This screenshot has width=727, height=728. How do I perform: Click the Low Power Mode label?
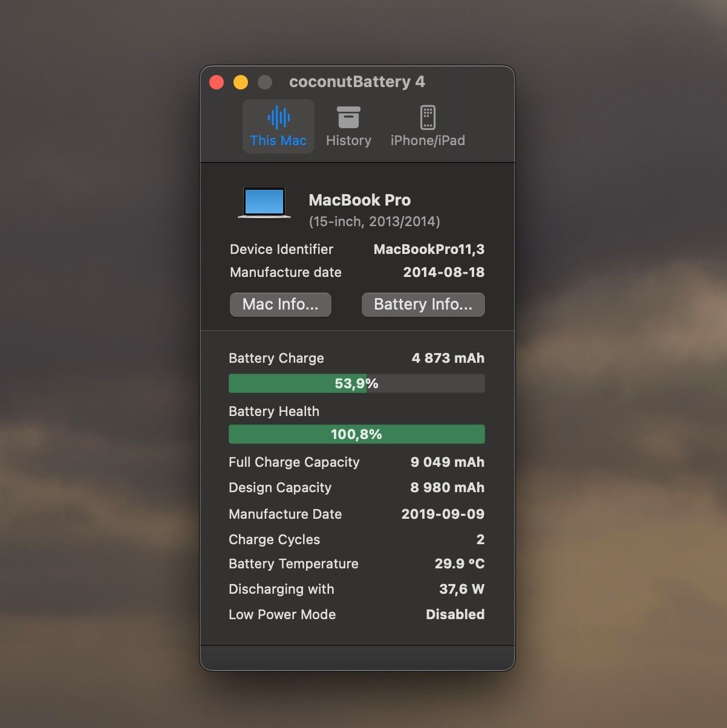[x=282, y=614]
